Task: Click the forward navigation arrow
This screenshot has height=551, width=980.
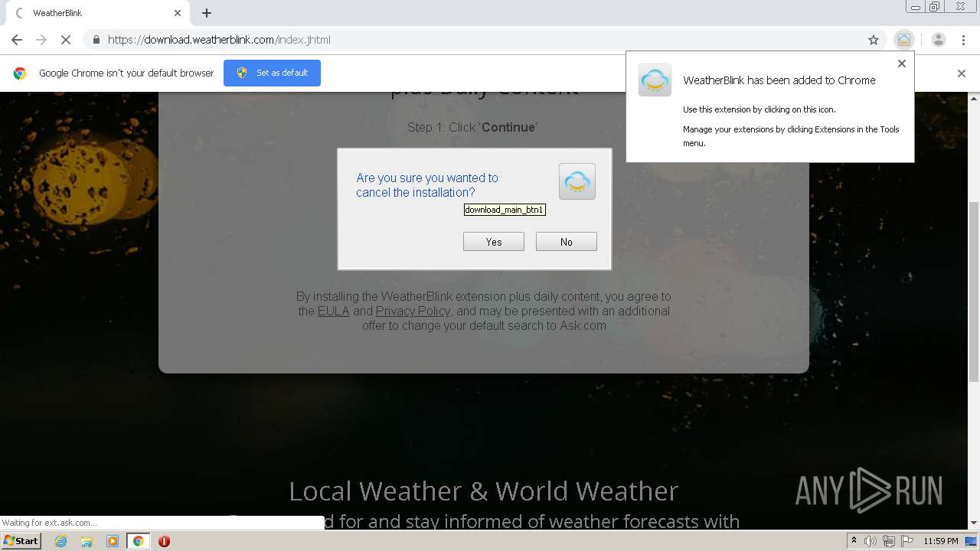Action: click(41, 40)
